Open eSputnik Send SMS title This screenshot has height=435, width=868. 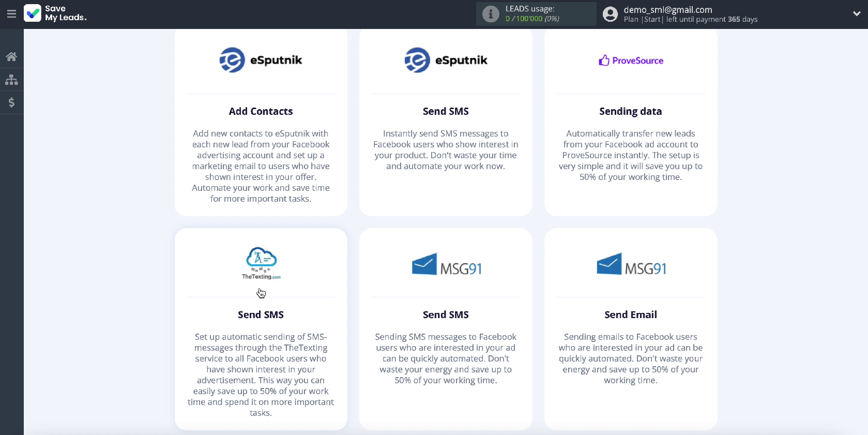click(x=446, y=111)
